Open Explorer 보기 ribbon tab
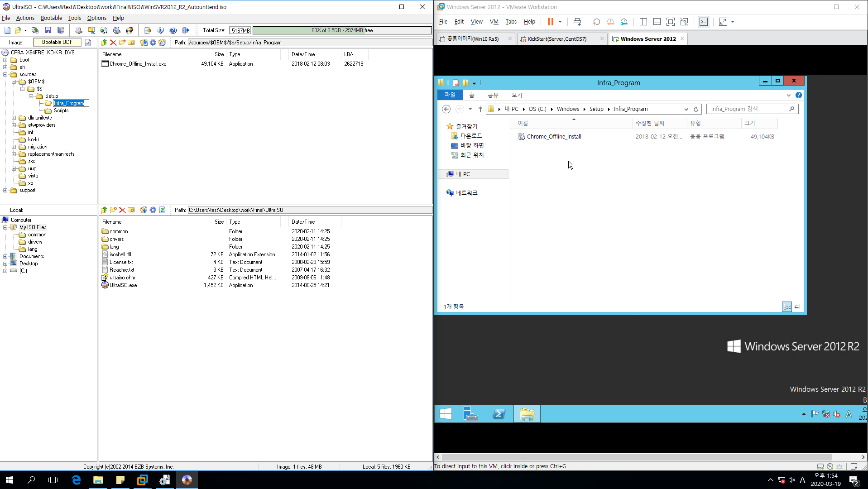 tap(517, 95)
